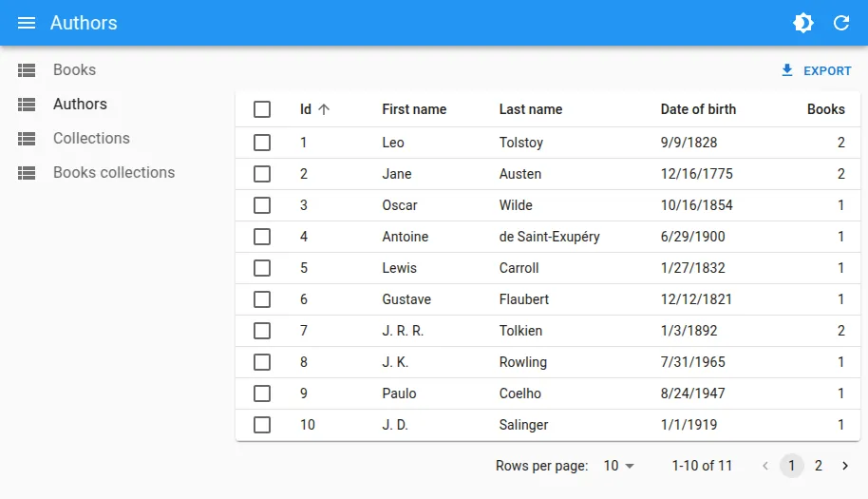Sort by the Last name column header
The height and width of the screenshot is (499, 868).
pyautogui.click(x=530, y=109)
